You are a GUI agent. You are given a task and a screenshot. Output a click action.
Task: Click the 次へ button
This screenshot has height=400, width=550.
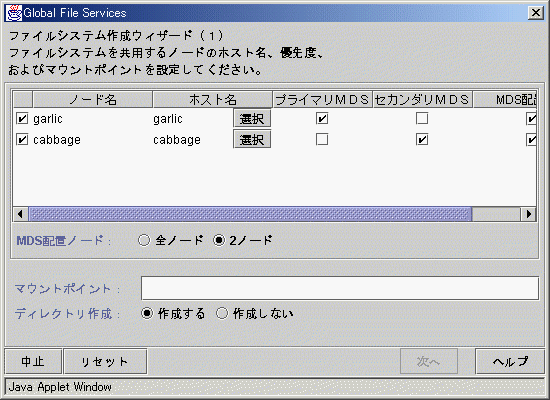[x=429, y=361]
